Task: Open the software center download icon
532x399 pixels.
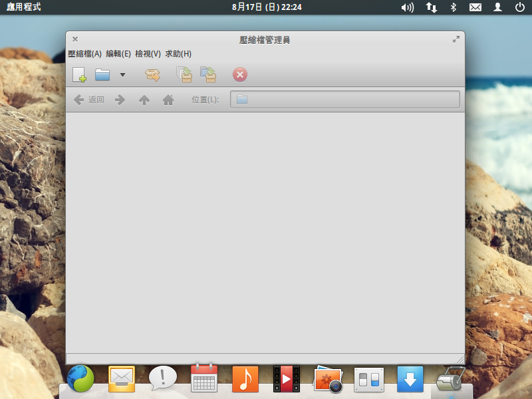Action: point(410,379)
